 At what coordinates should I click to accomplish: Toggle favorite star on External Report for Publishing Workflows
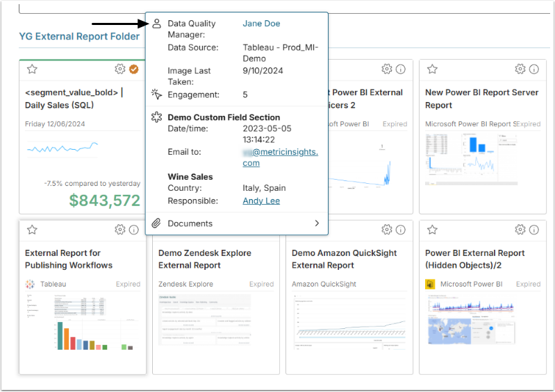coord(32,230)
